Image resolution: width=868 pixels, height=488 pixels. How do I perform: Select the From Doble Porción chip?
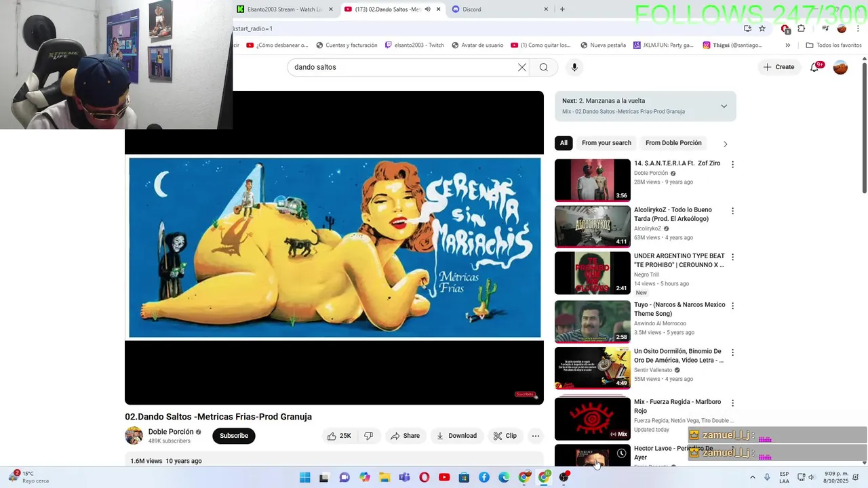673,143
